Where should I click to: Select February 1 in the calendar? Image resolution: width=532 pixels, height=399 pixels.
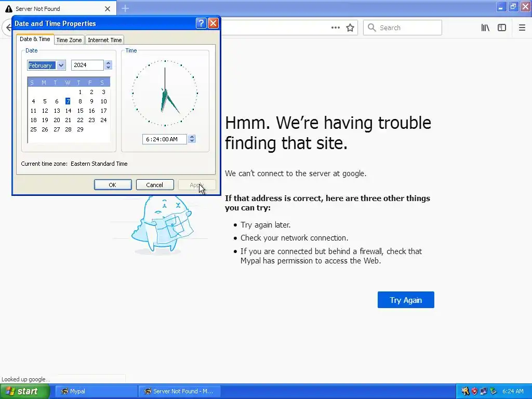[x=80, y=92]
